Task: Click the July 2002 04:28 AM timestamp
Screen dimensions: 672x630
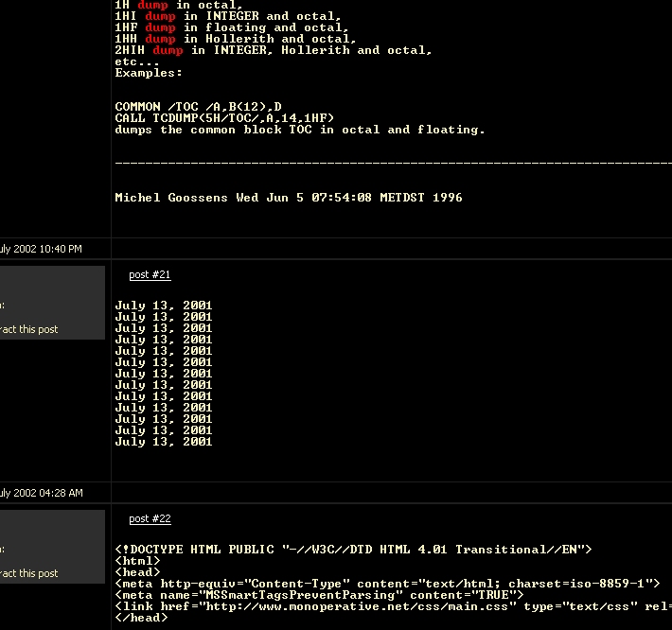Action: [41, 493]
